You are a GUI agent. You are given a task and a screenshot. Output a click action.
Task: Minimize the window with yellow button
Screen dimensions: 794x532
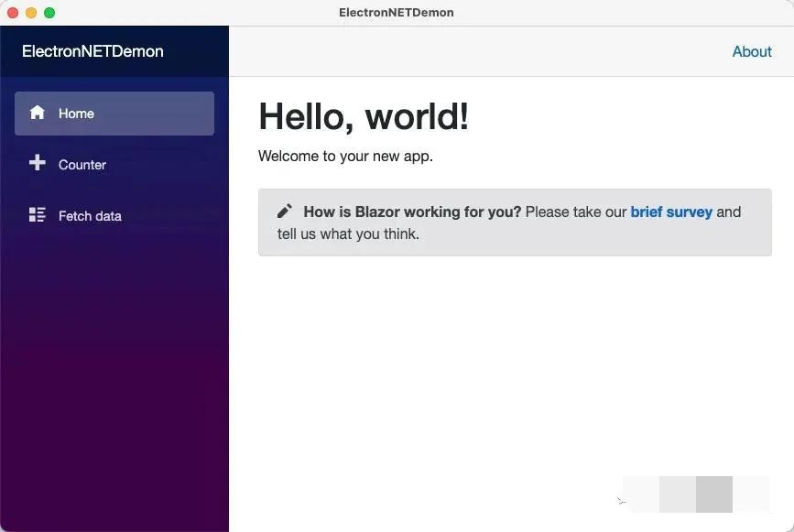point(31,13)
